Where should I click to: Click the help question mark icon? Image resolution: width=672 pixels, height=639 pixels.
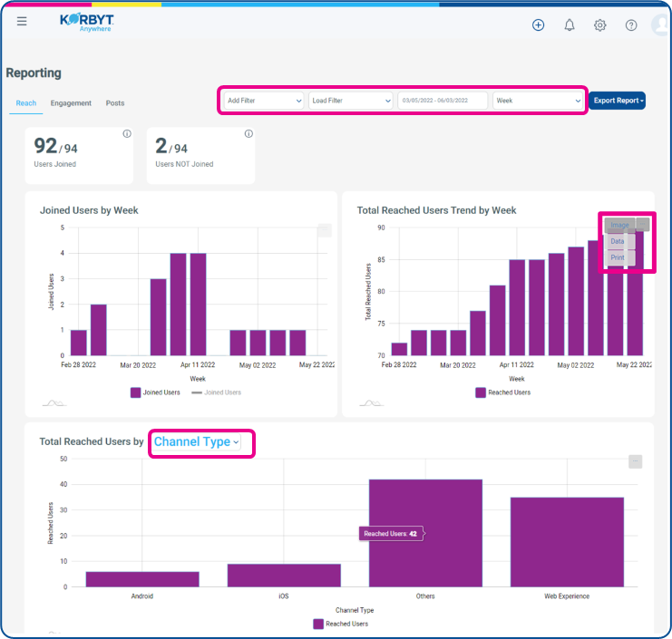coord(631,25)
